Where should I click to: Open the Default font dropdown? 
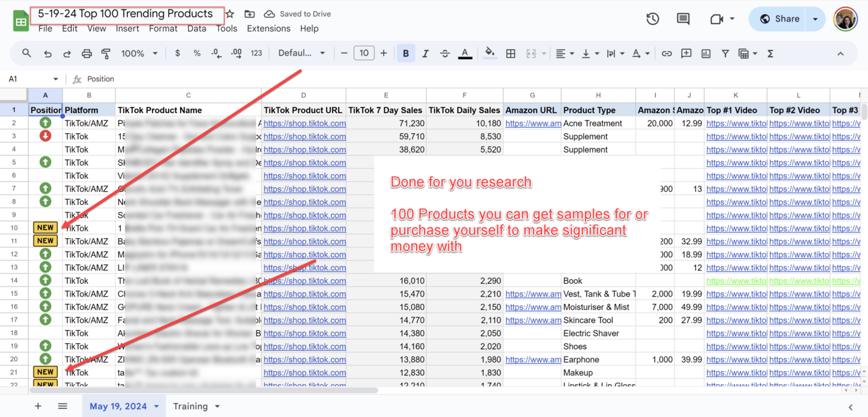click(302, 53)
